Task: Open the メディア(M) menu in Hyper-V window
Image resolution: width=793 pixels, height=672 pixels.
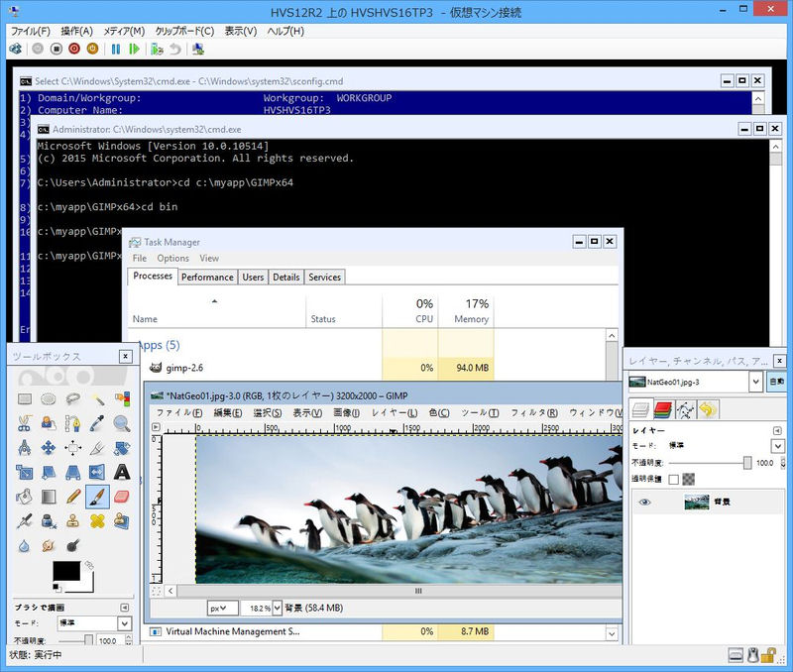Action: coord(124,31)
